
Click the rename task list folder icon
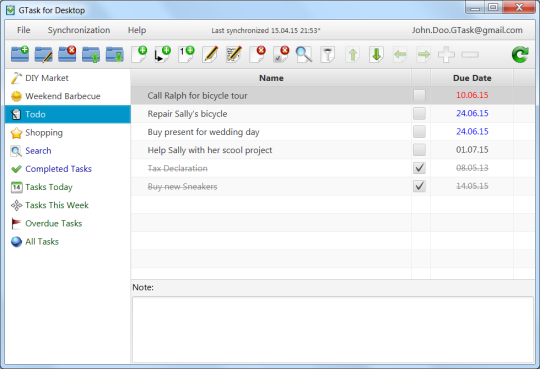click(x=43, y=54)
